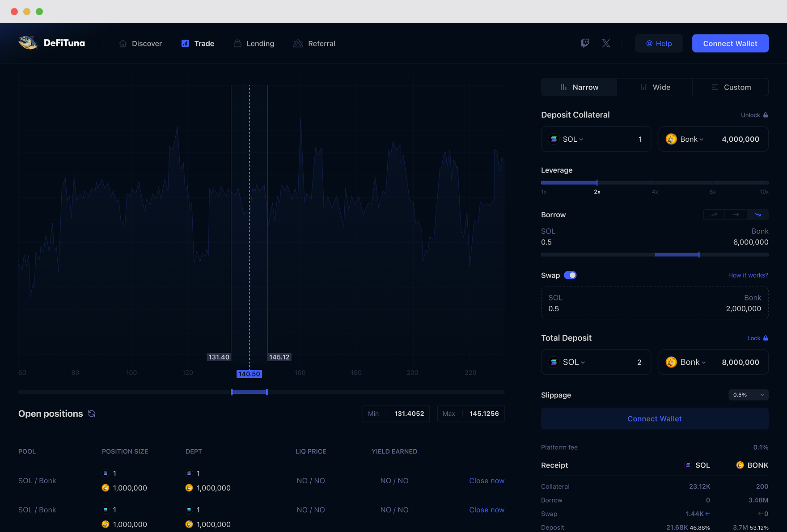Open Bonk token dropdown in Total Deposit
This screenshot has width=787, height=532.
coord(693,362)
